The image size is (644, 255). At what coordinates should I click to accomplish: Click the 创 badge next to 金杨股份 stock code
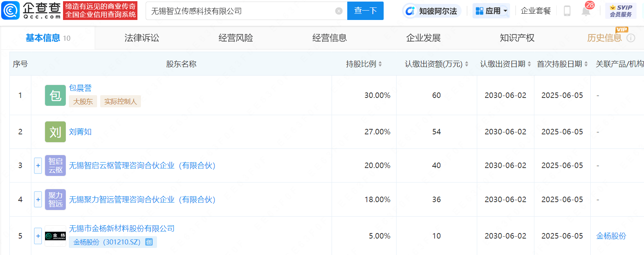149,242
